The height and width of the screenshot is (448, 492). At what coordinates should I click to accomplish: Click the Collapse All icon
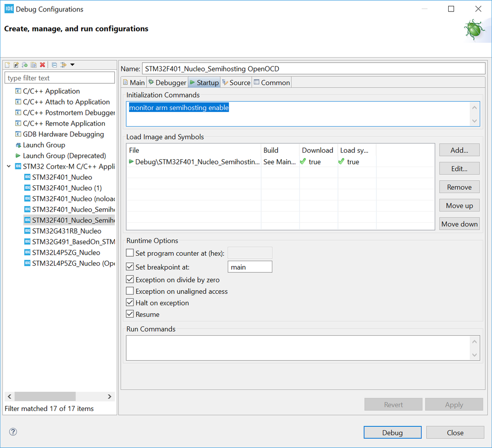point(54,65)
